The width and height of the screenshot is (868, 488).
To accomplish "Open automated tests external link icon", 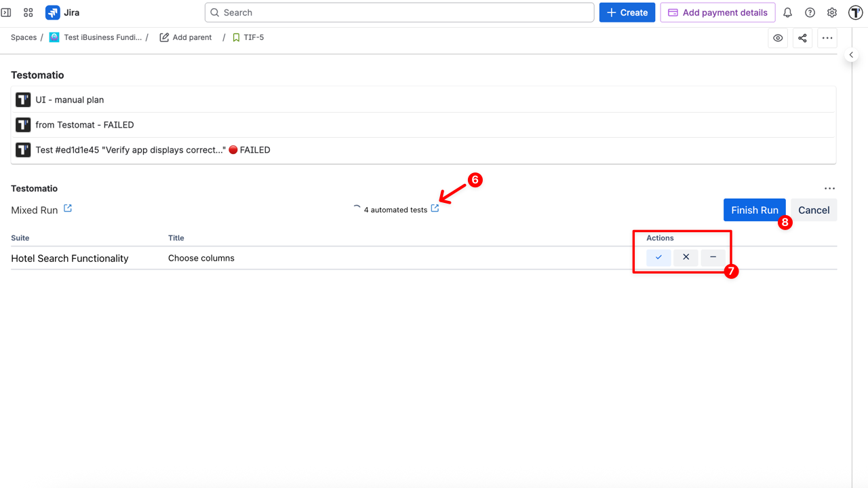I will pyautogui.click(x=435, y=209).
